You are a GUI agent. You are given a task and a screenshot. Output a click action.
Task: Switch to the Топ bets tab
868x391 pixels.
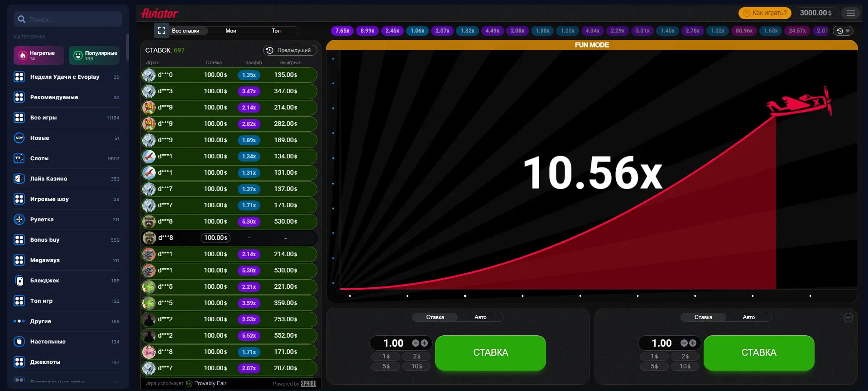click(x=276, y=31)
